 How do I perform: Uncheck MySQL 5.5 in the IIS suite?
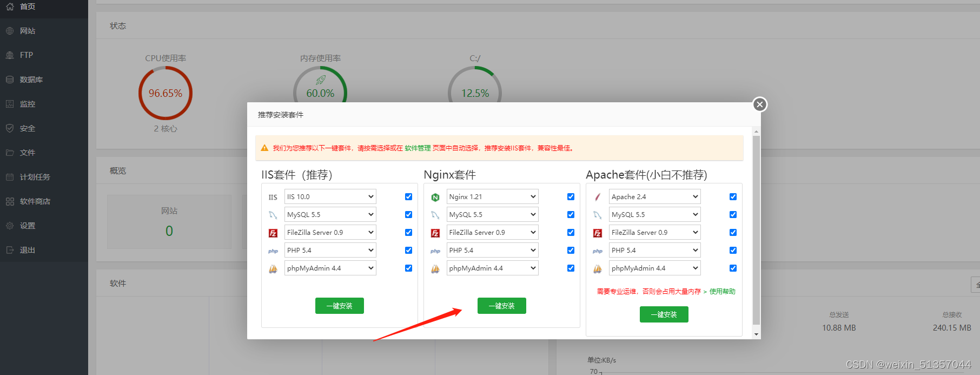click(408, 214)
